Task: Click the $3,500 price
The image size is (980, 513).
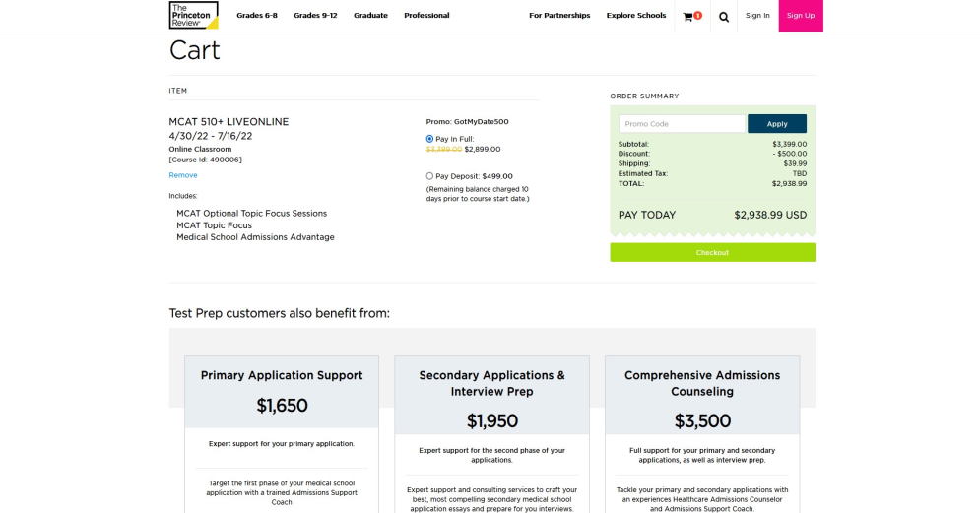Action: [x=702, y=421]
